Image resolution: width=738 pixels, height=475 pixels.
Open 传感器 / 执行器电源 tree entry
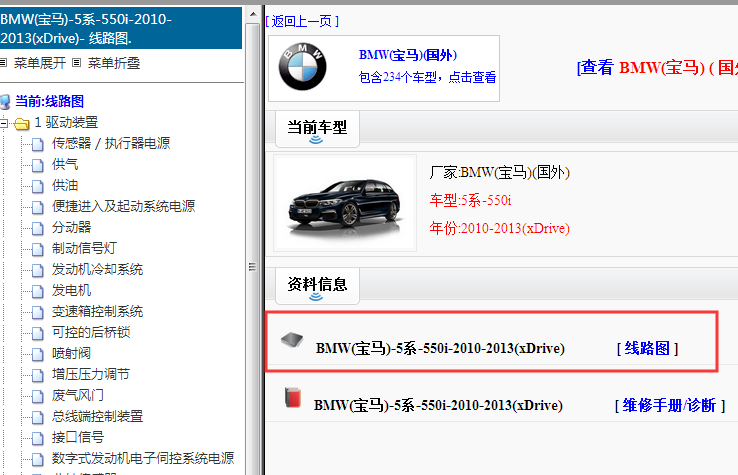[111, 143]
